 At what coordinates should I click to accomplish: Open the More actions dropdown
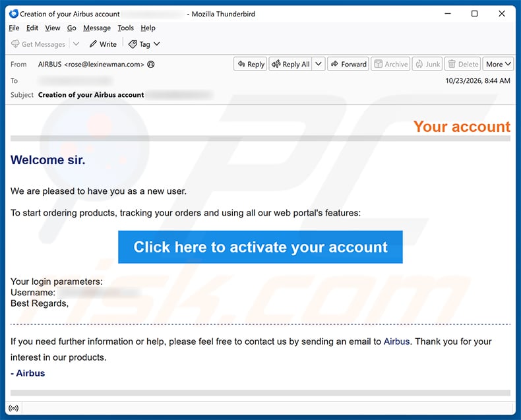pyautogui.click(x=498, y=64)
